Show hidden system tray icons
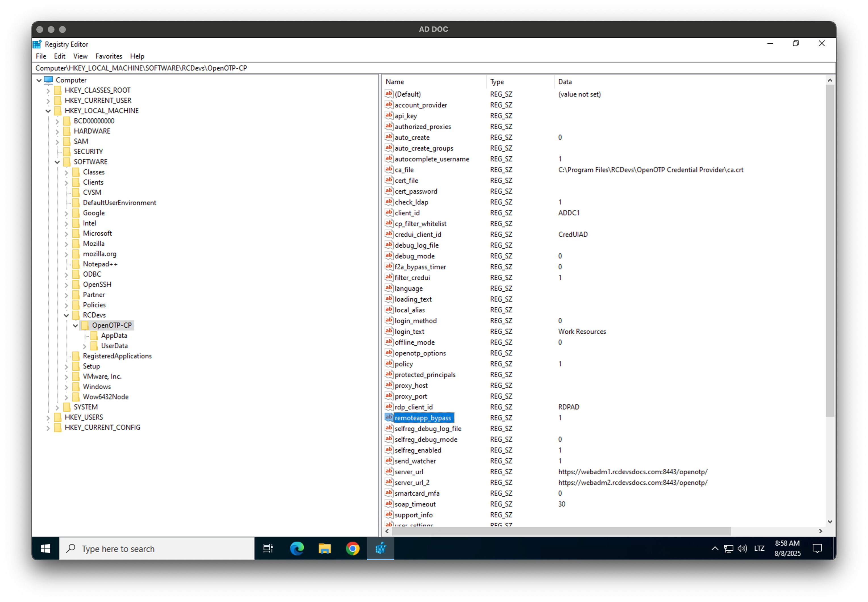This screenshot has height=602, width=868. tap(715, 548)
